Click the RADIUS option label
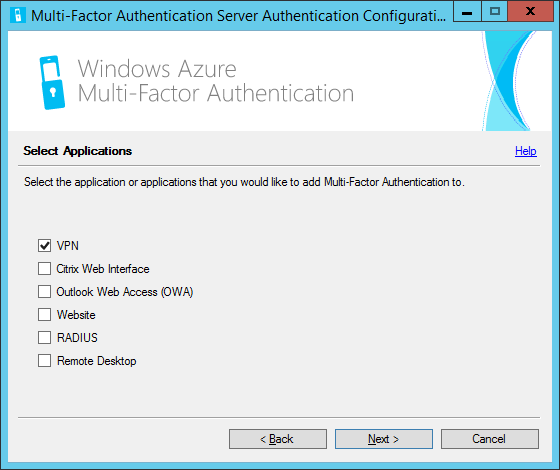The height and width of the screenshot is (470, 560). 77,338
